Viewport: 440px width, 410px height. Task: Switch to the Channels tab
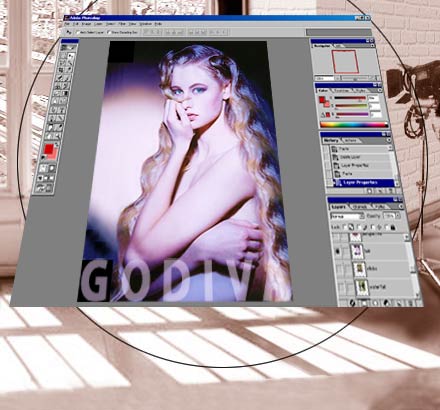(x=359, y=207)
